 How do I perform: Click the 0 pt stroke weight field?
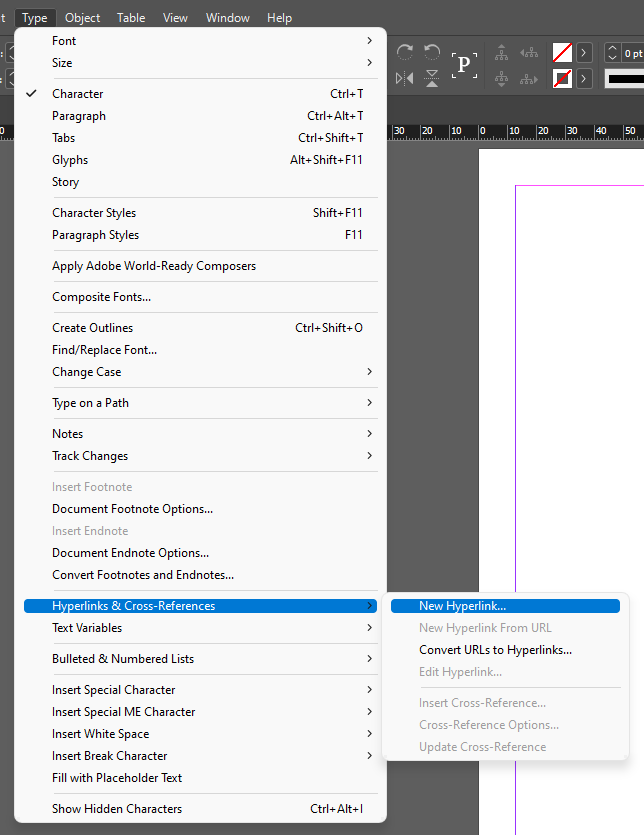coord(633,53)
